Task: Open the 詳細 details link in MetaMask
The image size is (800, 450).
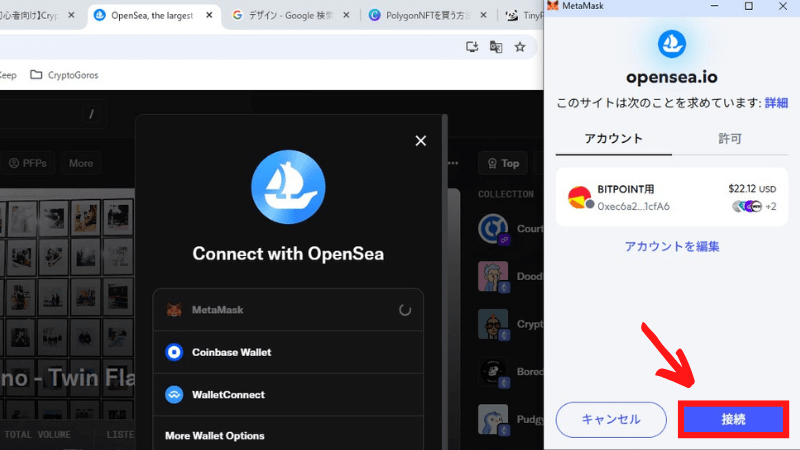Action: pyautogui.click(x=776, y=103)
